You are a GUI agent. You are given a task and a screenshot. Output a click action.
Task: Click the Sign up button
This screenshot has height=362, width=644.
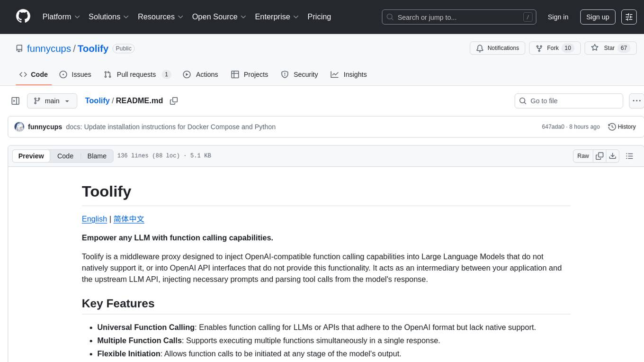[x=598, y=17]
